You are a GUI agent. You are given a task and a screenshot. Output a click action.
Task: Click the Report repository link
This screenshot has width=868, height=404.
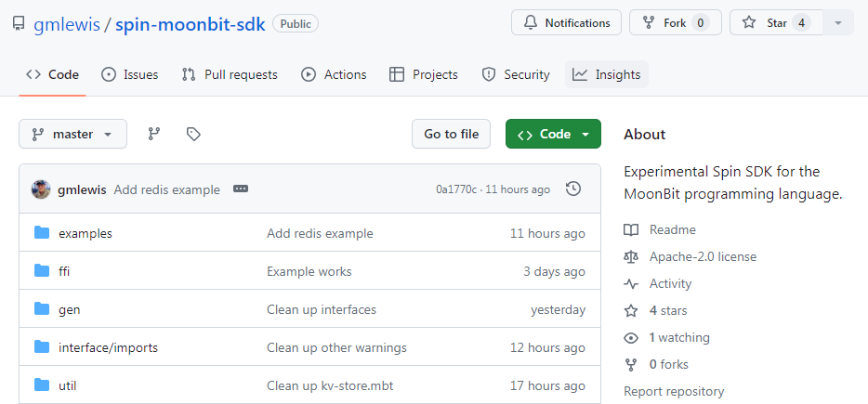coord(674,392)
